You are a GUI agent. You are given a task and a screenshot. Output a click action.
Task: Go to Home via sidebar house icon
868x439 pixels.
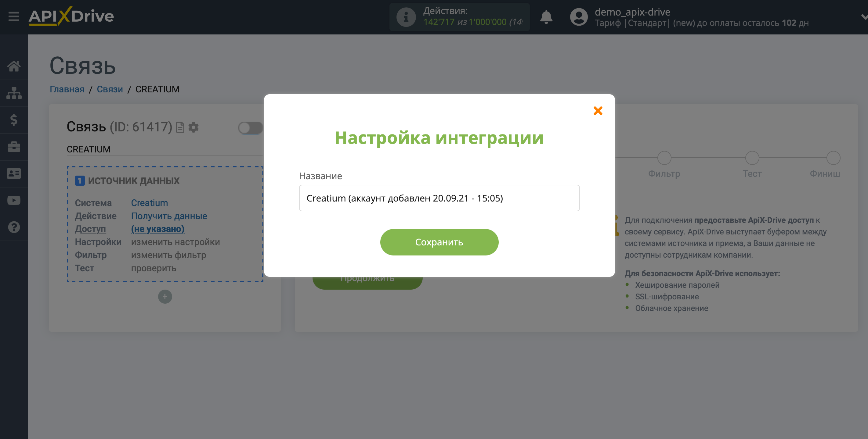14,66
